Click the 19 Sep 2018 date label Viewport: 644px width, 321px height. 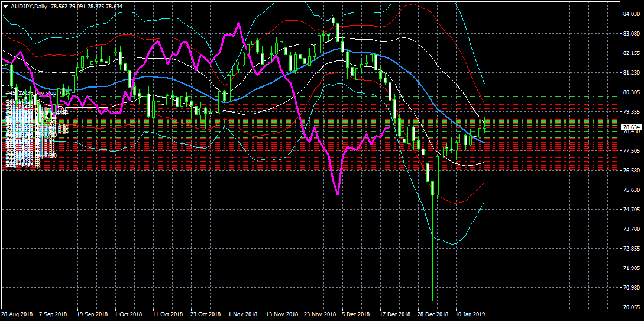(92, 314)
